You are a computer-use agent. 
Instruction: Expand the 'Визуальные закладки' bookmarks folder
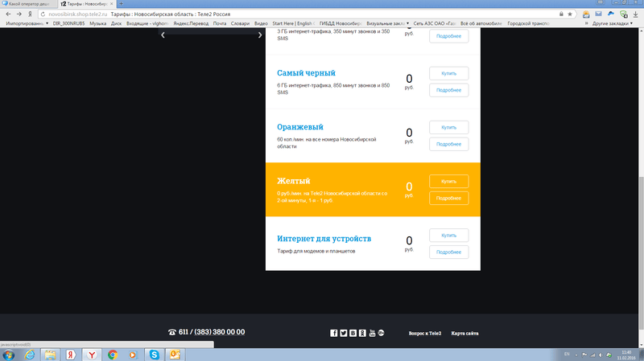[x=387, y=23]
